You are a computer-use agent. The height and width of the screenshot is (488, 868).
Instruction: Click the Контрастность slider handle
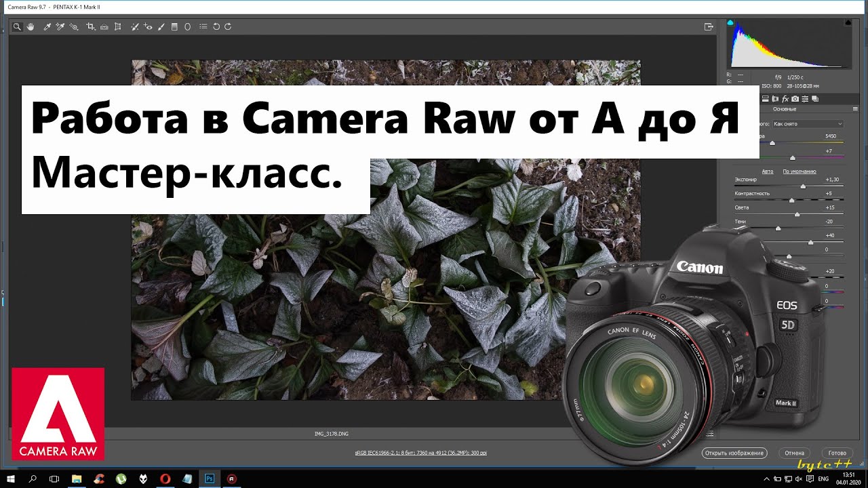791,201
